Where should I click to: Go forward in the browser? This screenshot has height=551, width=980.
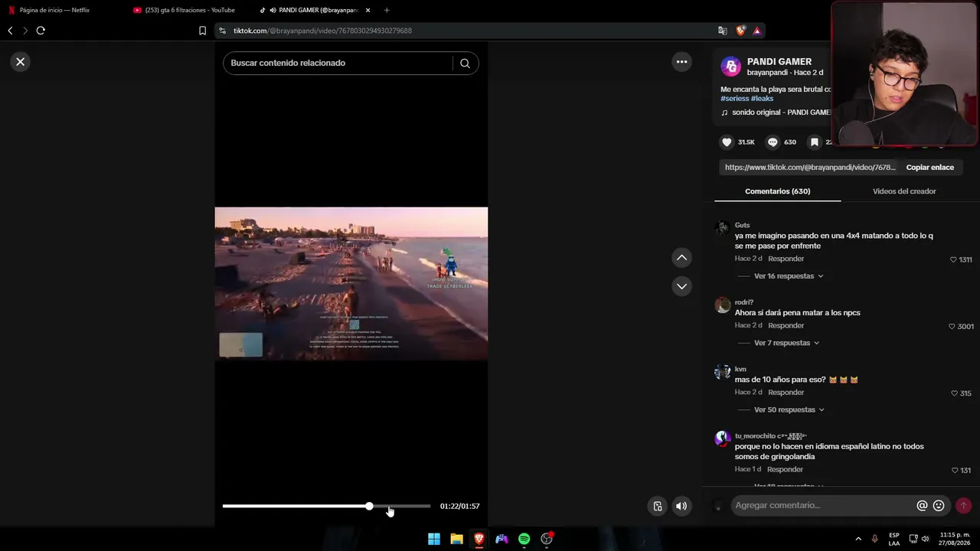(x=24, y=31)
